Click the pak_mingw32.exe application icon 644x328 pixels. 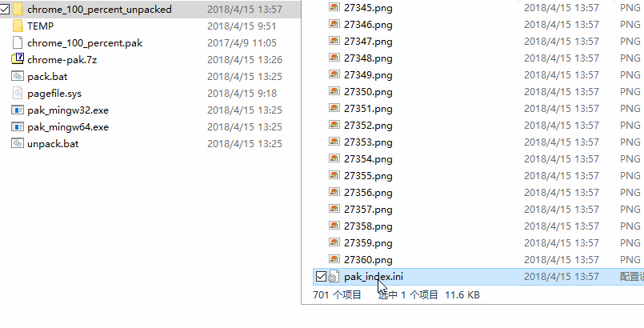click(18, 110)
